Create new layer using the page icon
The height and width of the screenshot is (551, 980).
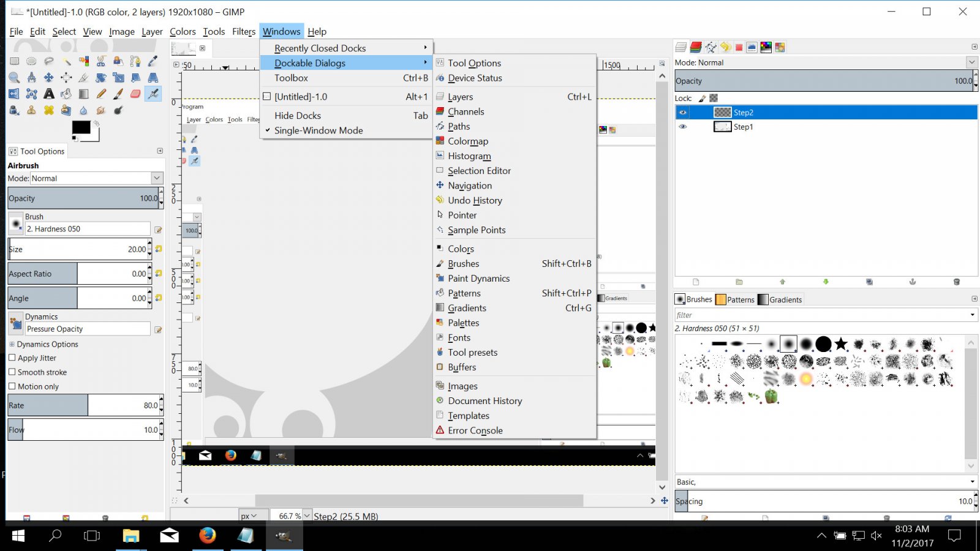[696, 282]
